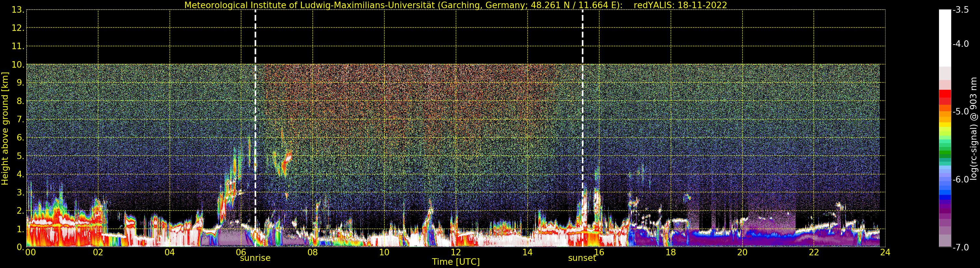This screenshot has width=980, height=268.
Task: Click the '-3.5' colorbar tick label
Action: point(960,10)
